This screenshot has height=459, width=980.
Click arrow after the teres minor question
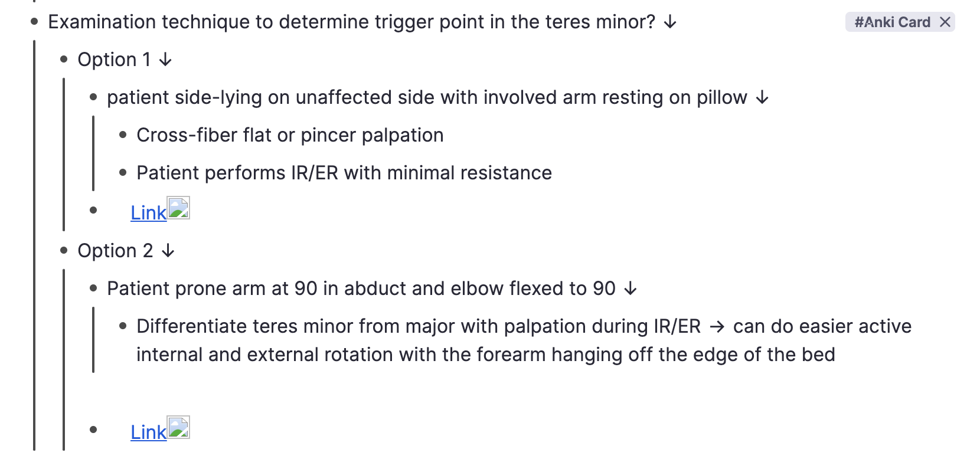pyautogui.click(x=669, y=22)
